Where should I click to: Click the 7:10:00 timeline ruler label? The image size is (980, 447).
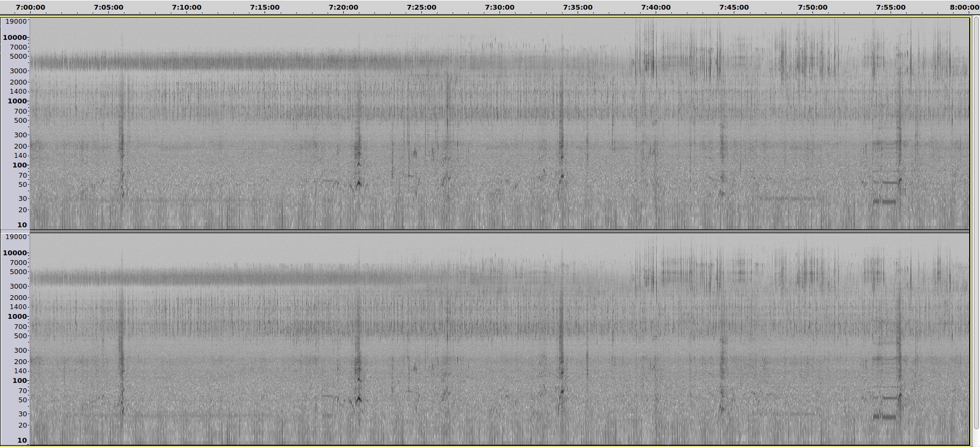click(x=186, y=8)
